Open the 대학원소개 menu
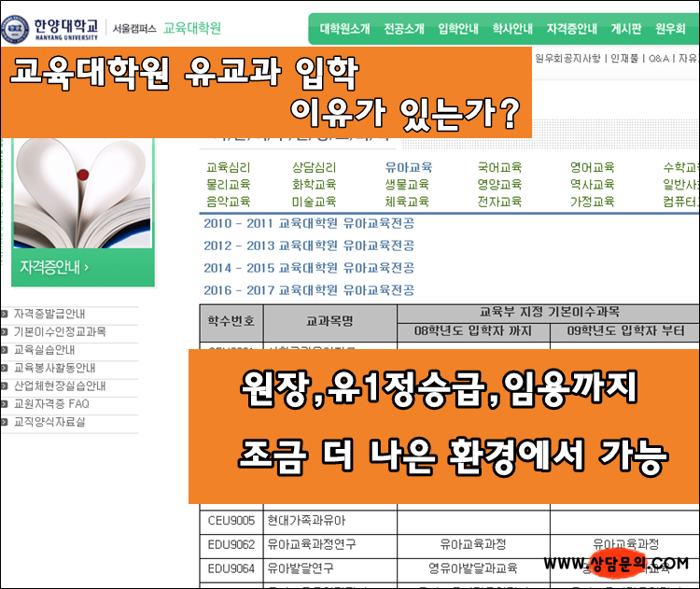Viewport: 700px width, 589px height. 345,29
